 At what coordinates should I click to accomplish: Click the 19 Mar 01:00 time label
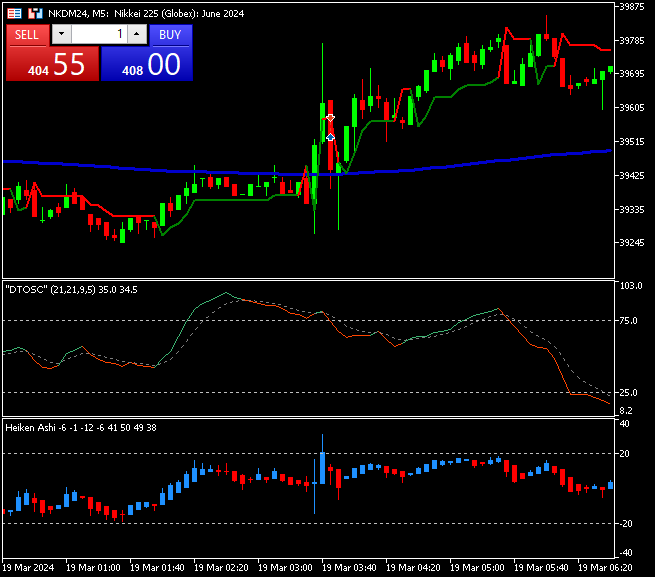[x=93, y=568]
